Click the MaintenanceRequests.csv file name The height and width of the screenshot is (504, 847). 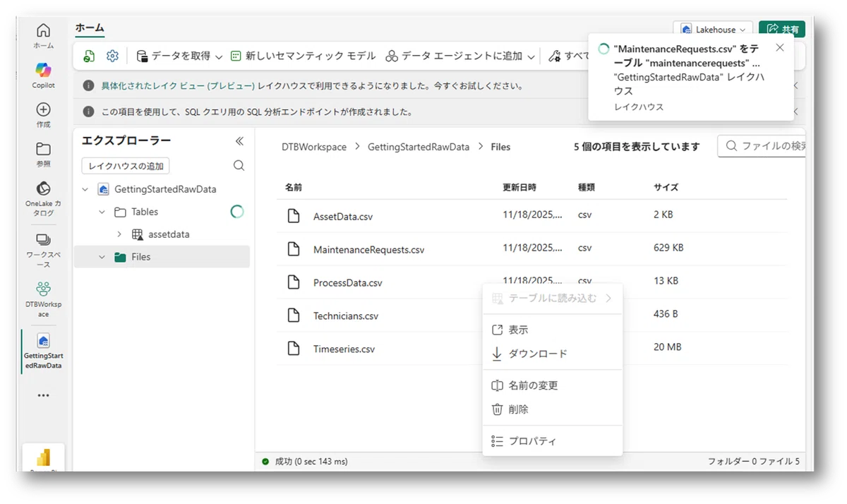[x=369, y=250]
